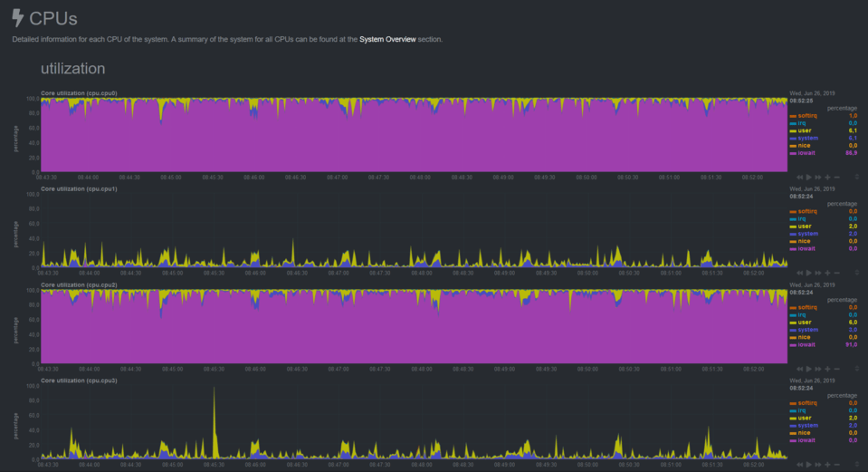Image resolution: width=868 pixels, height=472 pixels.
Task: Click iowait value 91,0 in cpu2 legend
Action: 851,344
